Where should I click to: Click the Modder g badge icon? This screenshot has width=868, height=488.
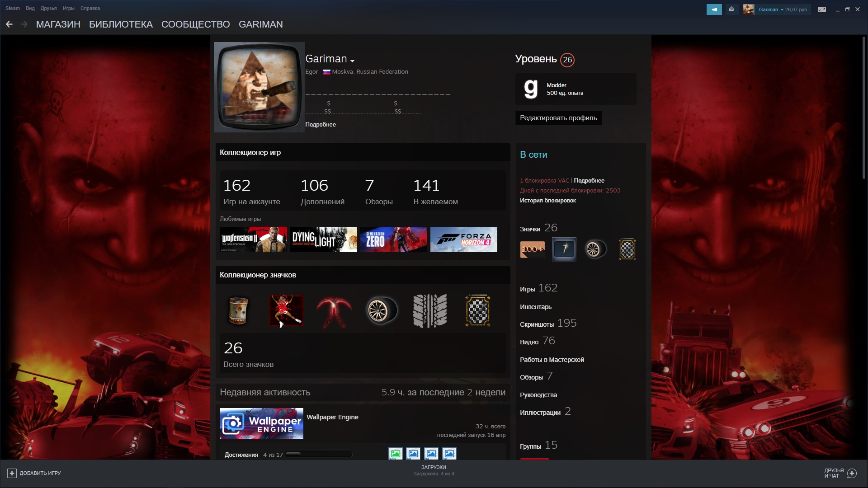pyautogui.click(x=531, y=89)
